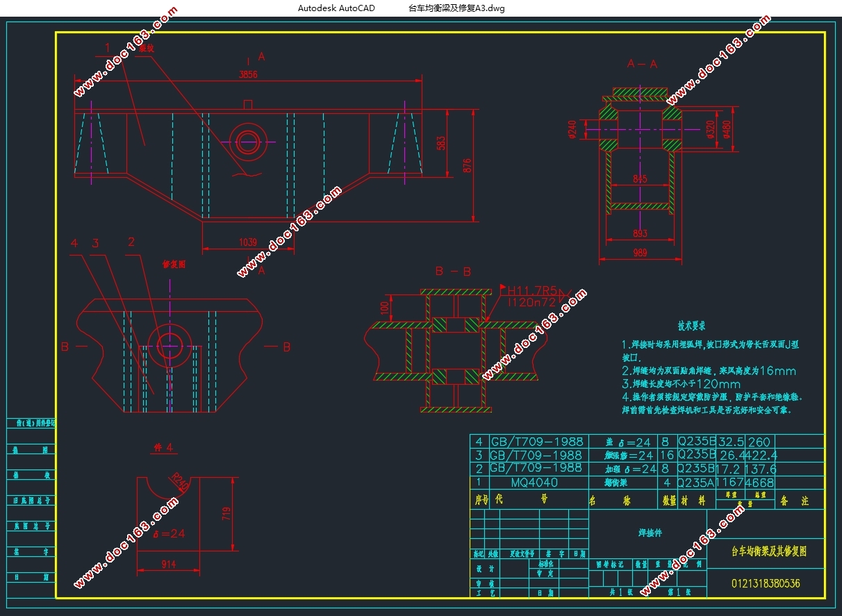The width and height of the screenshot is (842, 616).
Task: Click the 焊接件 cell in title block
Action: tap(650, 533)
